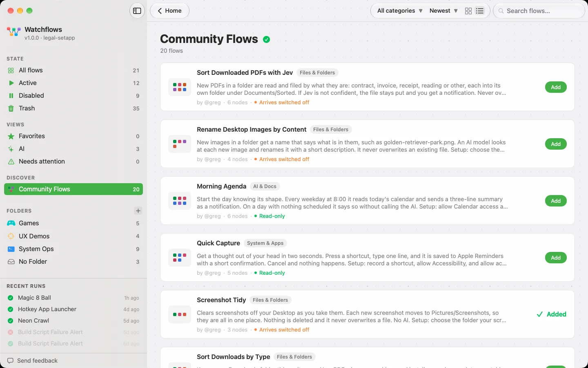Click the Quick Capture flow thumbnail
This screenshot has width=588, height=368.
pos(180,258)
